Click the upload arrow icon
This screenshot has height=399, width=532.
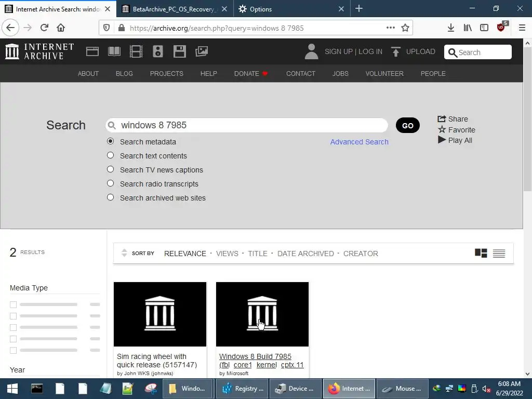pyautogui.click(x=395, y=51)
